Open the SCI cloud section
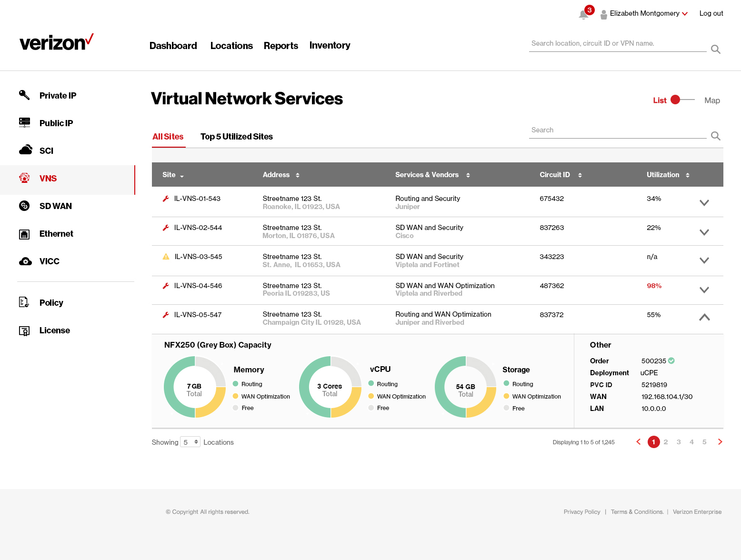741x560 pixels. (x=46, y=150)
